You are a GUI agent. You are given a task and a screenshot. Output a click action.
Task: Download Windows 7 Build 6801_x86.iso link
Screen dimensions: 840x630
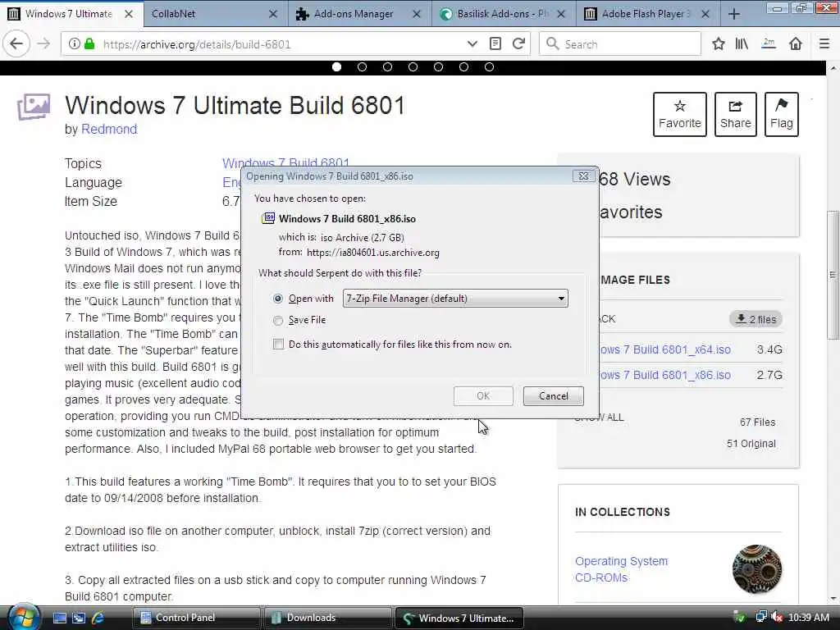coord(665,375)
